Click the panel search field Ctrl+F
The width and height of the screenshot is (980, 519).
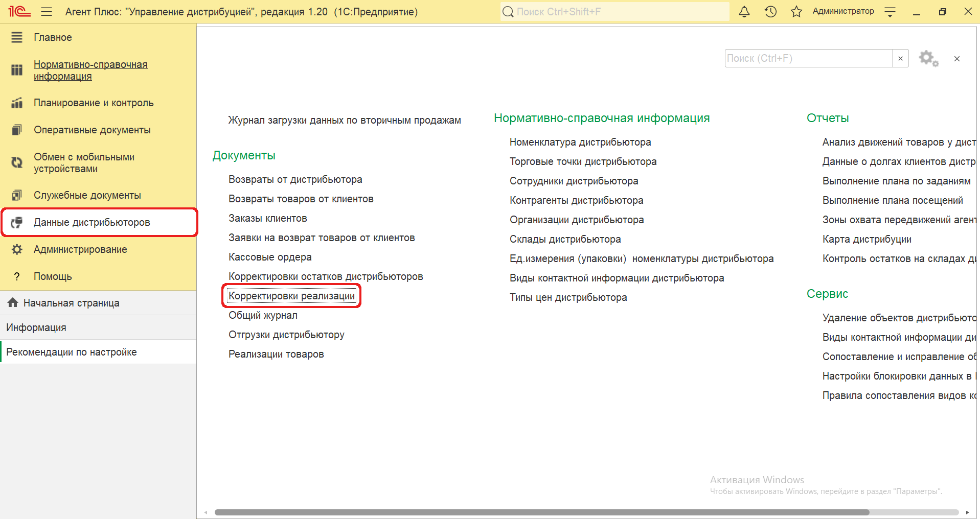[x=809, y=58]
